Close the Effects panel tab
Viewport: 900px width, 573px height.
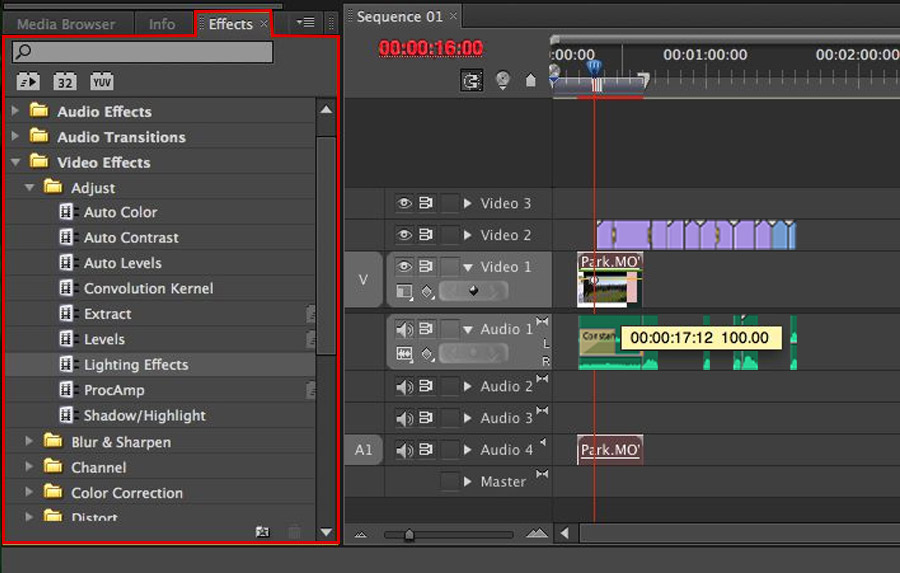pyautogui.click(x=264, y=24)
